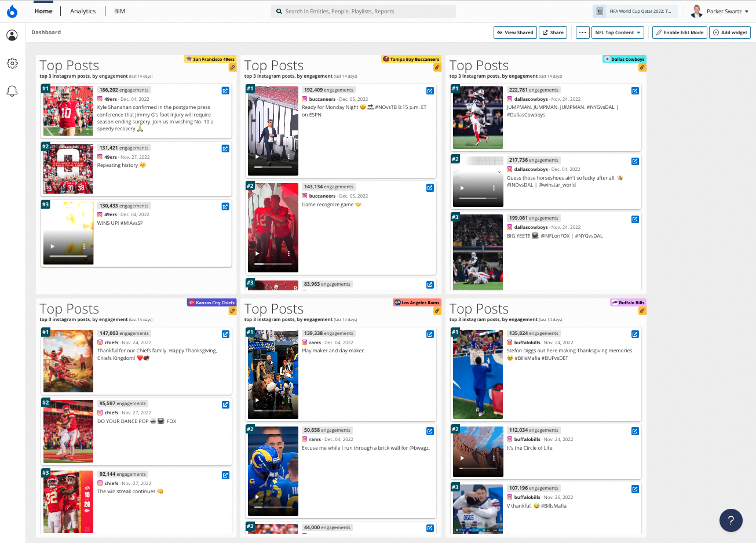
Task: Open the Jimmy G injury post thumbnail
Action: [x=68, y=111]
